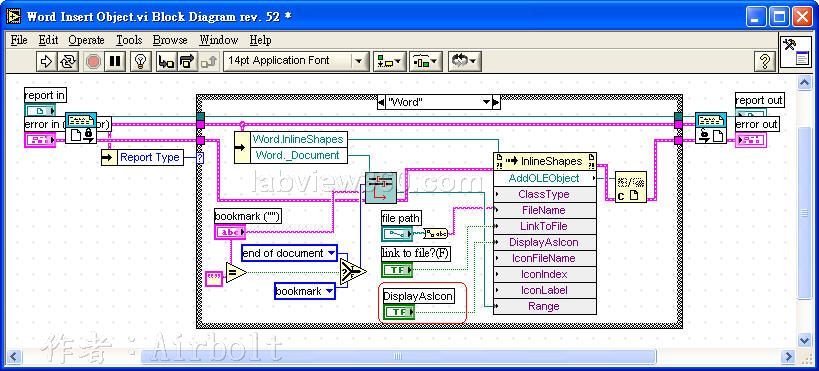819x371 pixels.
Task: Open the context help question mark
Action: click(x=764, y=62)
